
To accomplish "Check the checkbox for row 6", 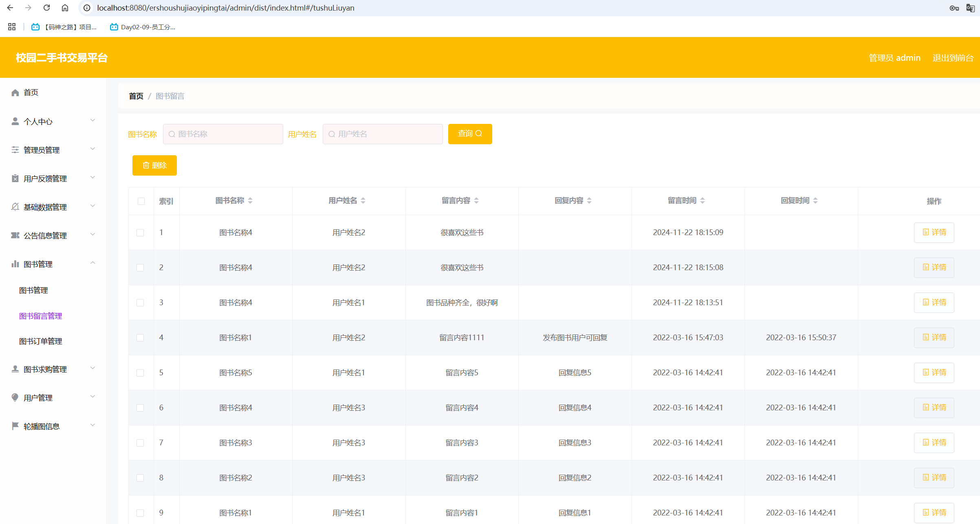I will coord(140,408).
